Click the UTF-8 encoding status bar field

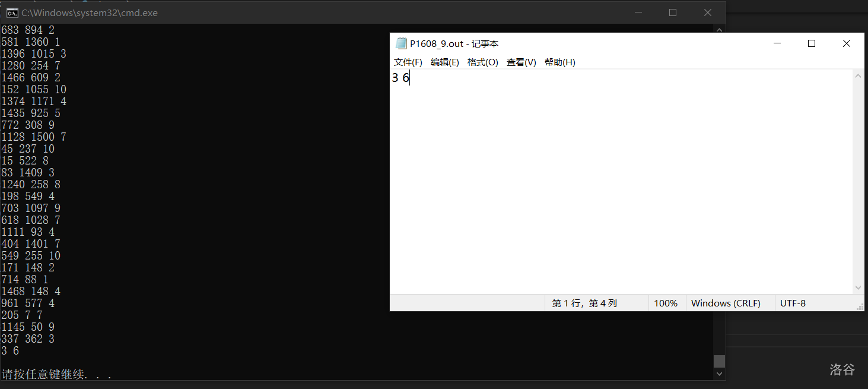(x=793, y=303)
